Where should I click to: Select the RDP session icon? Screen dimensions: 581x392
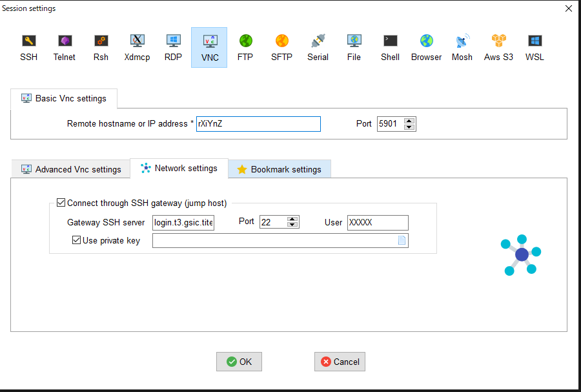point(173,48)
